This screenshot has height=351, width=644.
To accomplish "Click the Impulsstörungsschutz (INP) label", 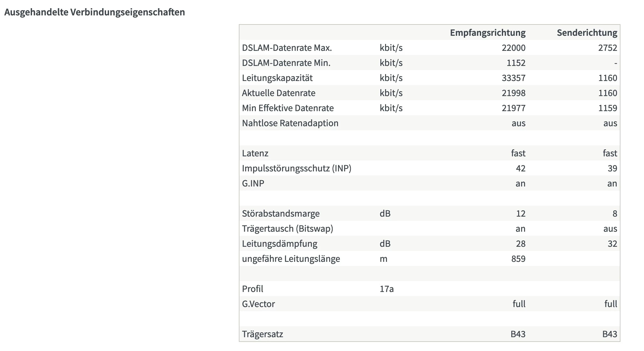I will pos(296,168).
